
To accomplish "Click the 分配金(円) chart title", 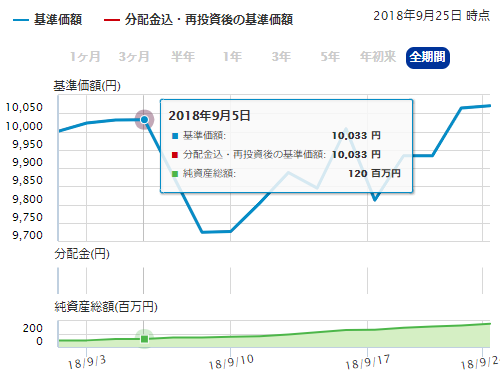I will click(x=82, y=254).
